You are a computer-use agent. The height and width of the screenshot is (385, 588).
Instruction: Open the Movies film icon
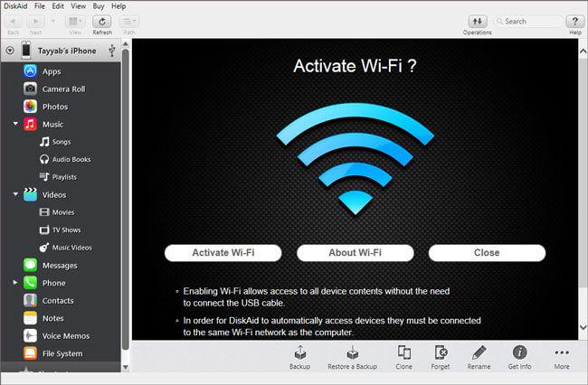click(44, 212)
